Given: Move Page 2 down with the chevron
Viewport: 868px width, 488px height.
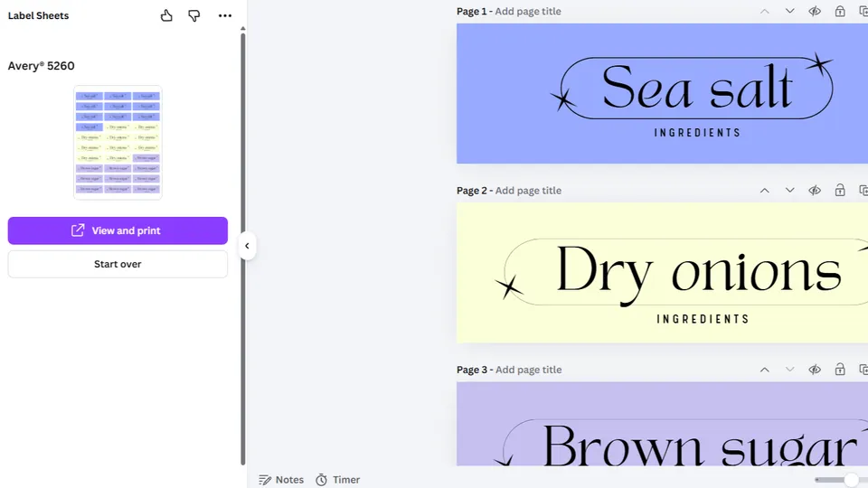Looking at the screenshot, I should click(790, 191).
